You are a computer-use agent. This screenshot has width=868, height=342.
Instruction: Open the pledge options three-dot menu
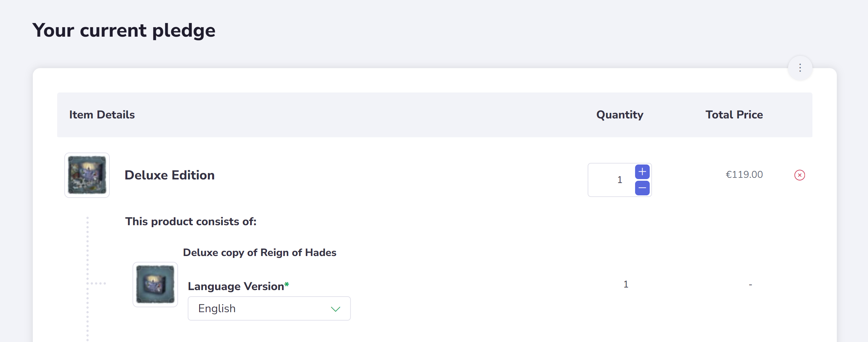coord(800,68)
